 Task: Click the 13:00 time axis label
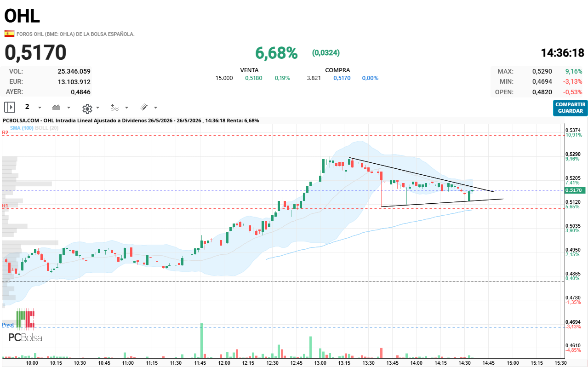(320, 363)
